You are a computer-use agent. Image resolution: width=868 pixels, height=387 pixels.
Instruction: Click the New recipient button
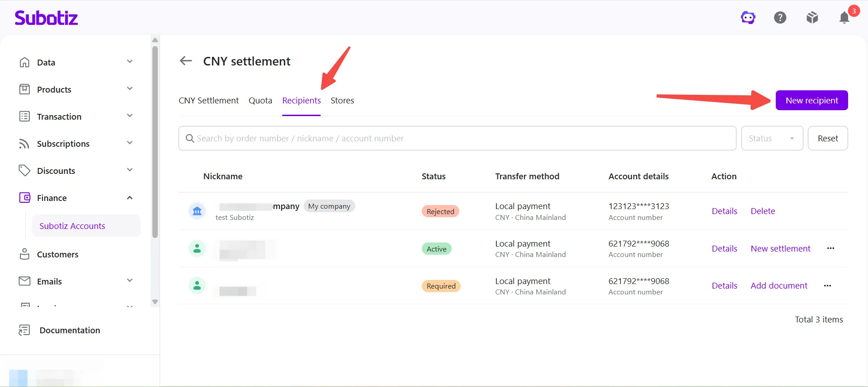coord(811,100)
